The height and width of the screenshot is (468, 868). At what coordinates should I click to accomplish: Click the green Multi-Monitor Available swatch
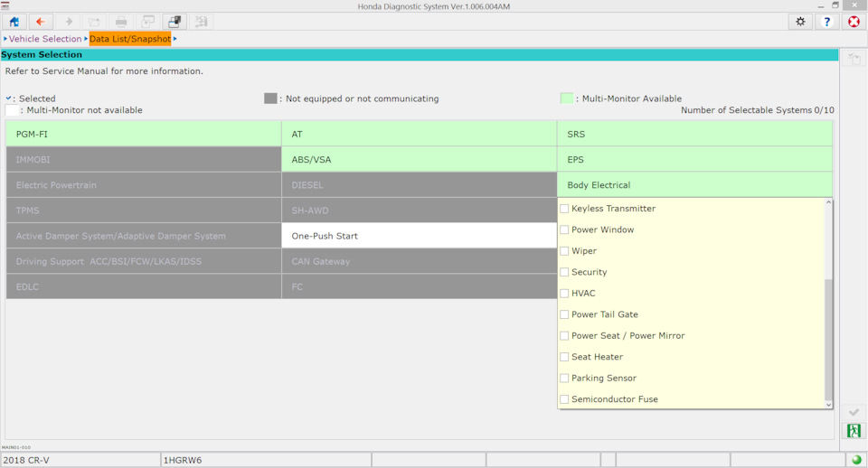(x=566, y=98)
